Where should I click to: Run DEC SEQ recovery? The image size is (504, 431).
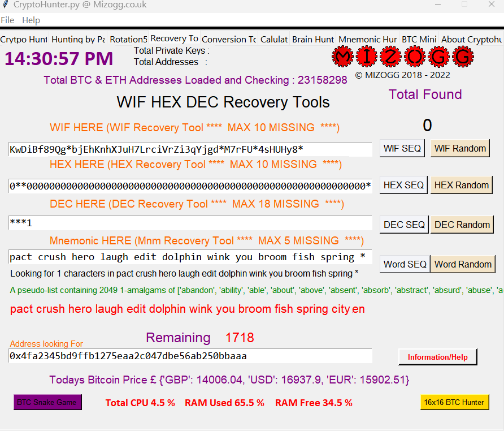[x=404, y=225]
